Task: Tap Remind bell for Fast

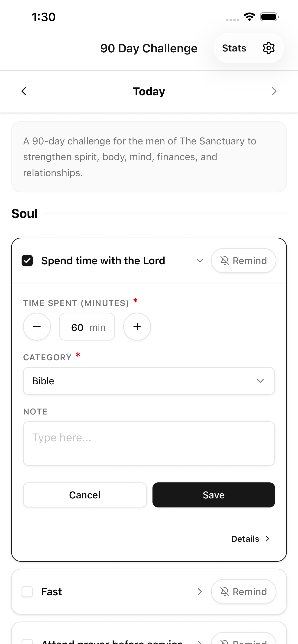Action: click(x=243, y=592)
